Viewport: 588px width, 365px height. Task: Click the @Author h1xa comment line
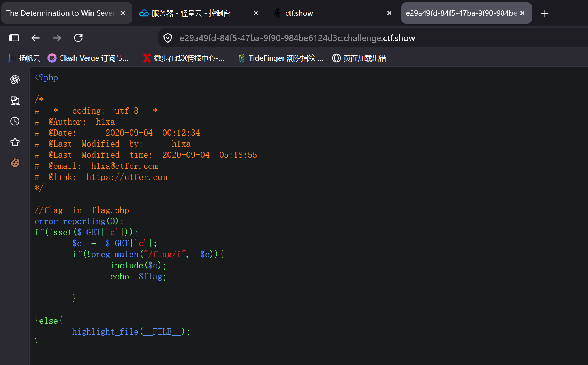[x=75, y=122]
